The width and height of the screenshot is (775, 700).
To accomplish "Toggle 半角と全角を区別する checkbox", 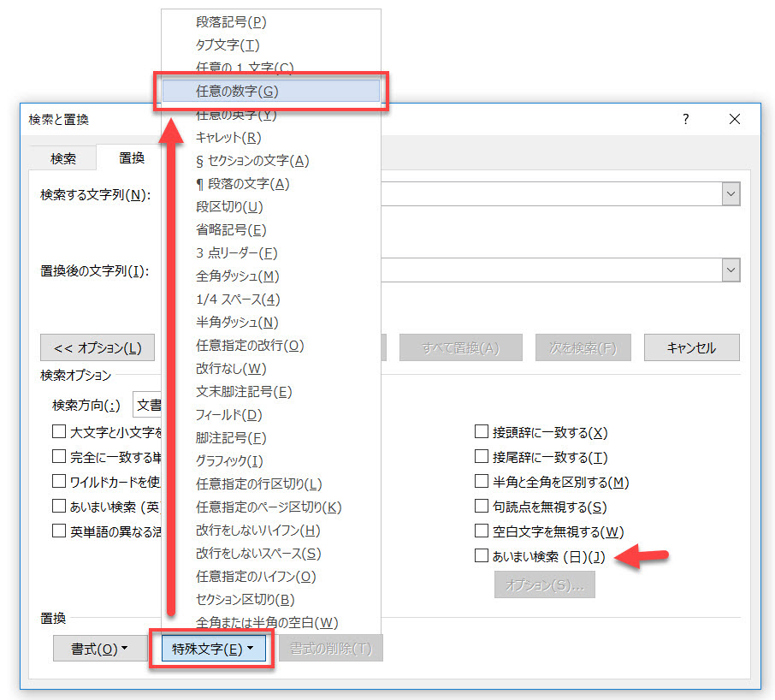I will coord(481,483).
